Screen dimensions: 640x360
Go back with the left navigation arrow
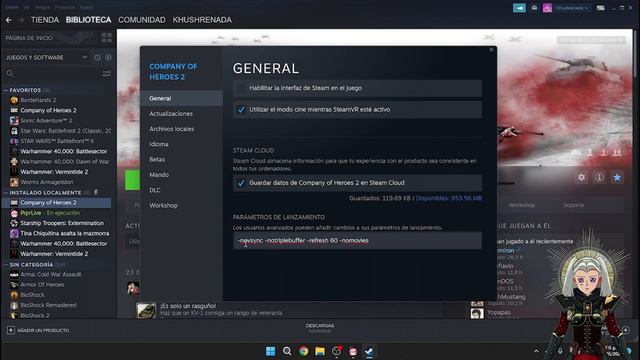click(x=9, y=20)
